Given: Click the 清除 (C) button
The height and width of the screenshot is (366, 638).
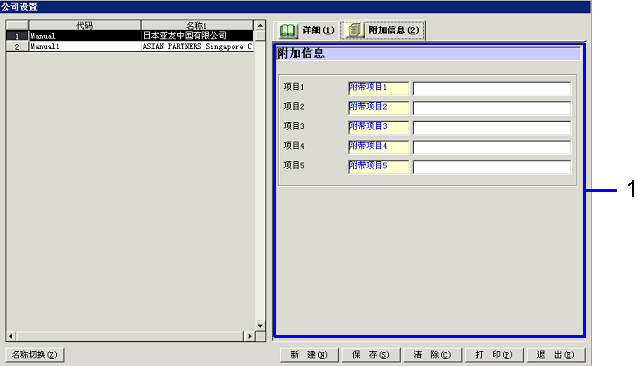Looking at the screenshot, I should coord(433,355).
